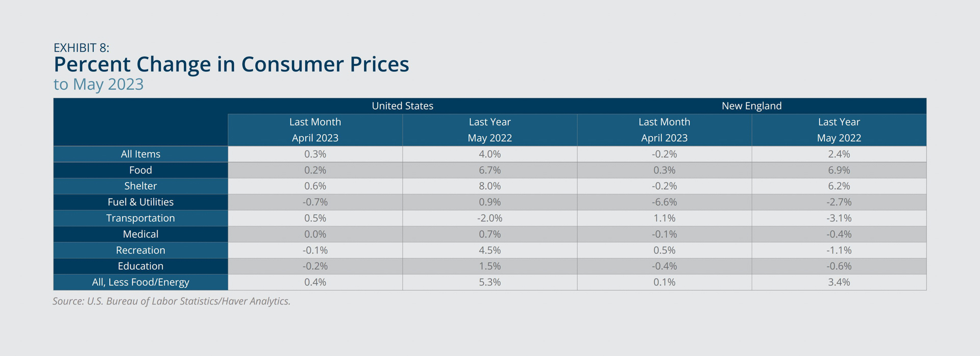Click the -3.1% Transportation value cell
Screen dimensions: 980x356
(839, 218)
